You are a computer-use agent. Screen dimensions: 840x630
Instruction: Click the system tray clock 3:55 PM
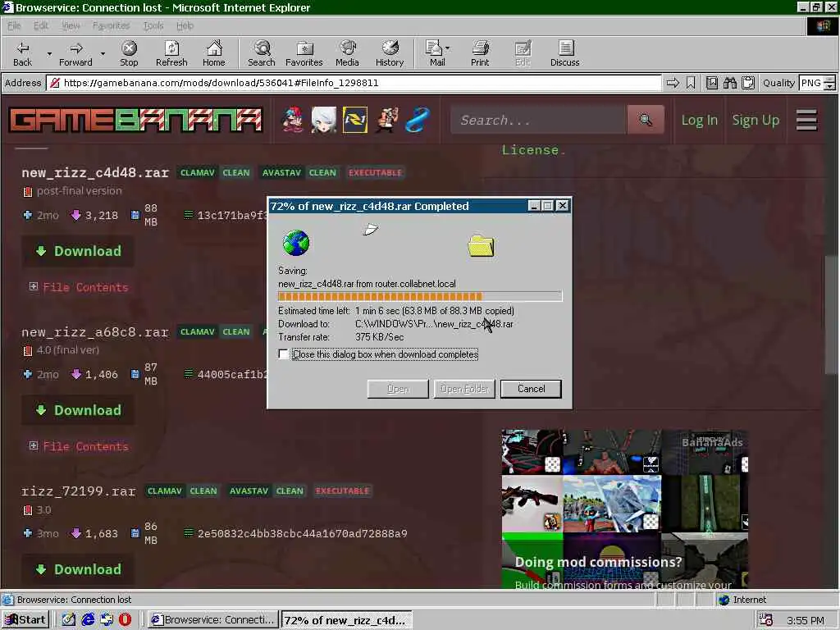[x=806, y=620]
